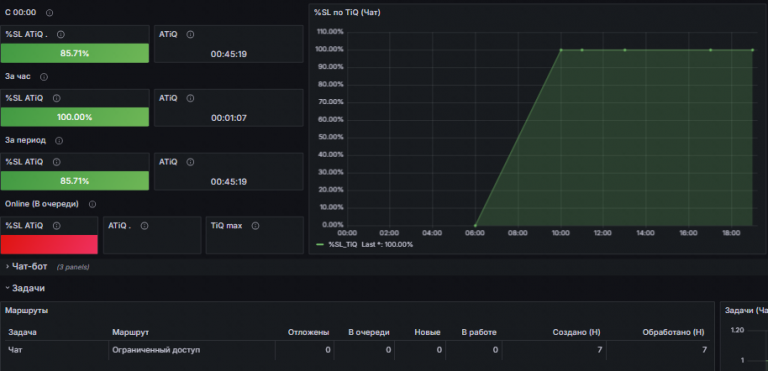The image size is (768, 371).
Task: Open the 'За час' row title
Action: pyautogui.click(x=18, y=77)
